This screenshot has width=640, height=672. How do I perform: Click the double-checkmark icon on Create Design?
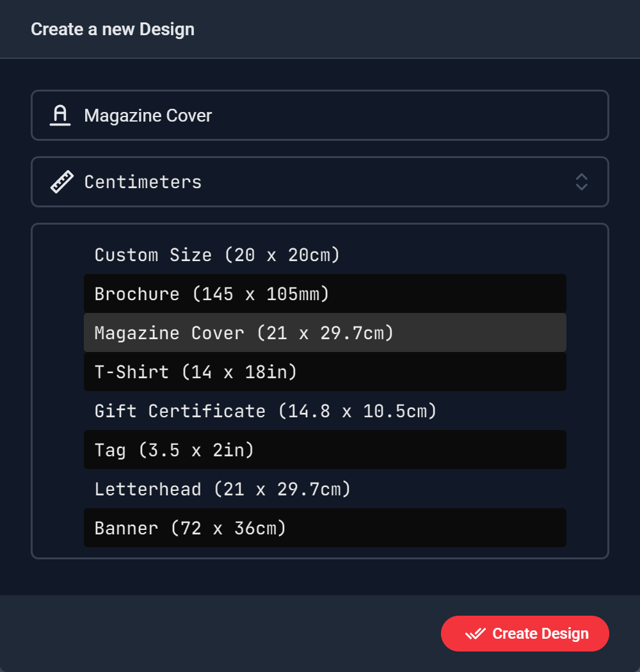(476, 634)
